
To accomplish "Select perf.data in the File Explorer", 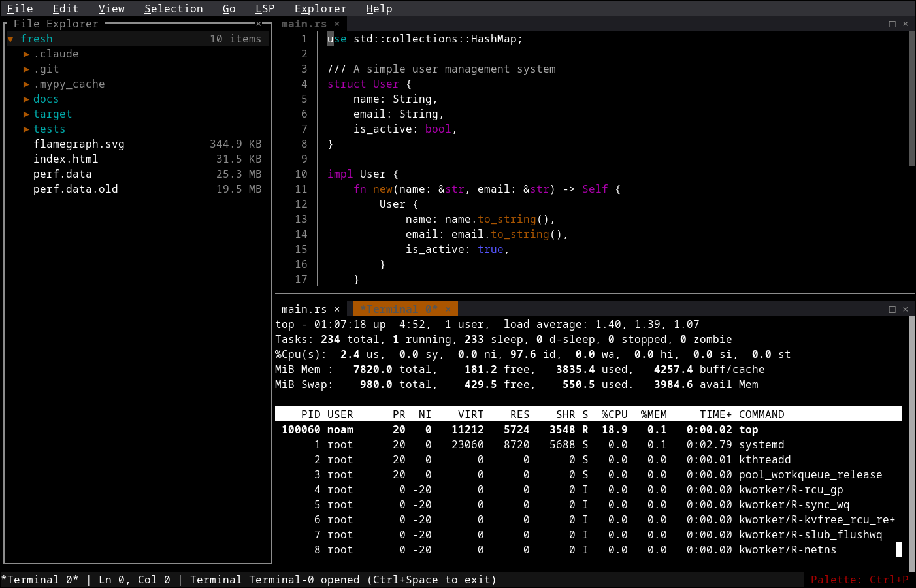I will [x=62, y=174].
